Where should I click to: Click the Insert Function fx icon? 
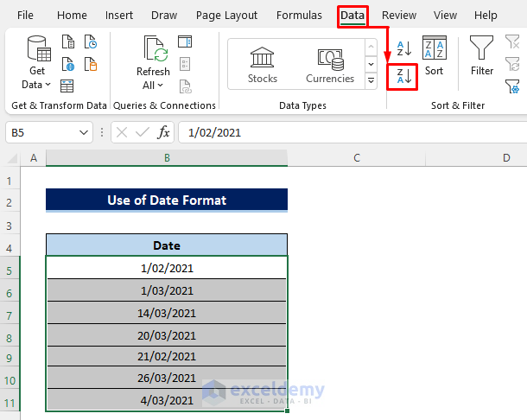point(163,132)
